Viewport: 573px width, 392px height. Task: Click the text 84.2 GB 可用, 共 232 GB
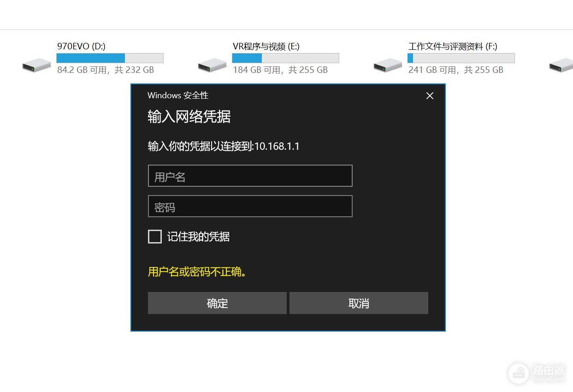coord(106,70)
